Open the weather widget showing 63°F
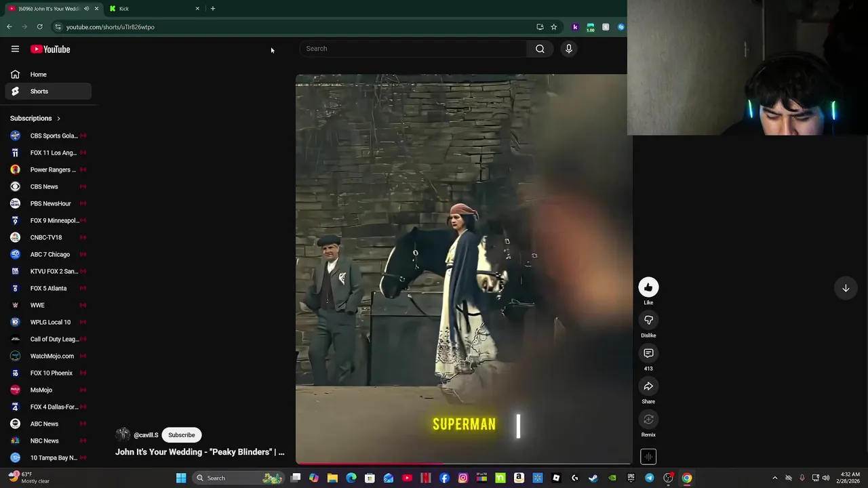868x488 pixels. 27,478
